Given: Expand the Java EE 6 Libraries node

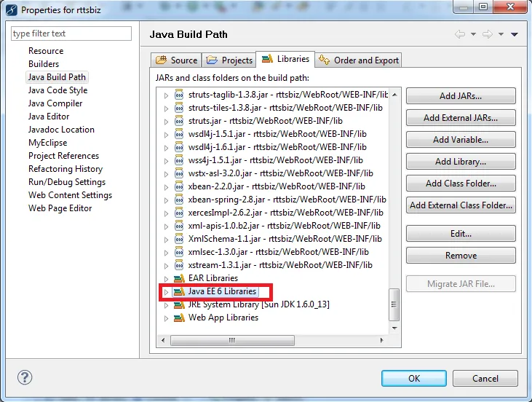Looking at the screenshot, I should (x=166, y=292).
